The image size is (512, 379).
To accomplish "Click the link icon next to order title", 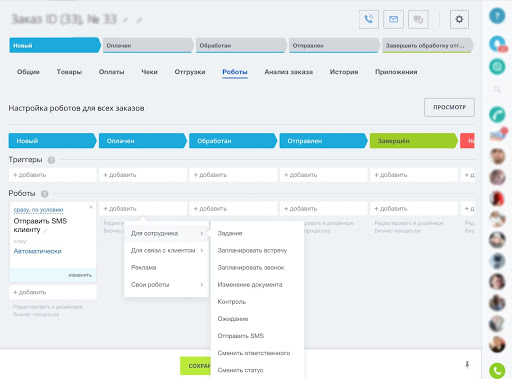I will click(139, 20).
